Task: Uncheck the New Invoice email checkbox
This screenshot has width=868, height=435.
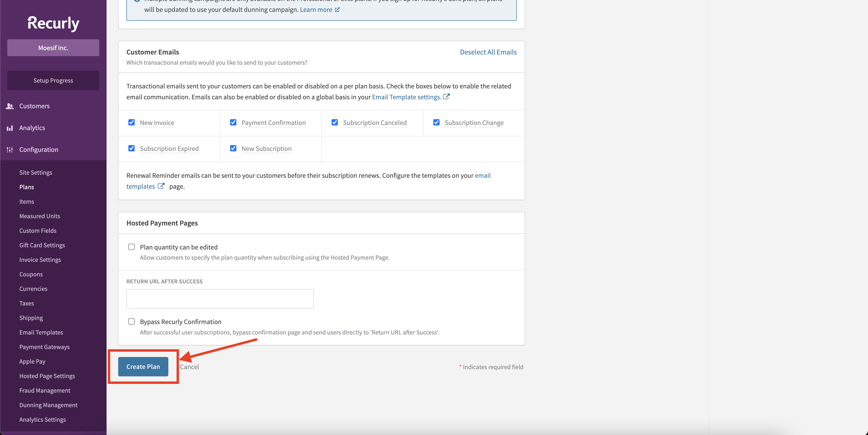Action: [132, 122]
